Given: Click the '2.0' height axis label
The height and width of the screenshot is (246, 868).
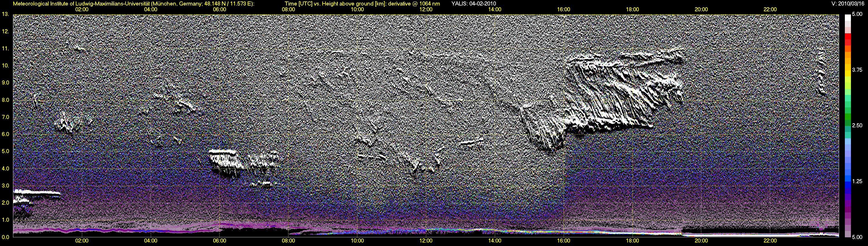Looking at the screenshot, I should [x=5, y=203].
